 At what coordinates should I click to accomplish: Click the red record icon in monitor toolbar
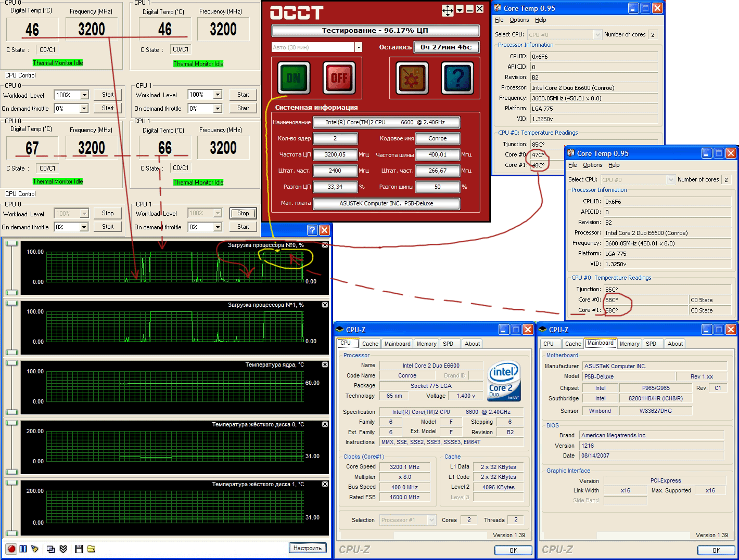pos(11,549)
